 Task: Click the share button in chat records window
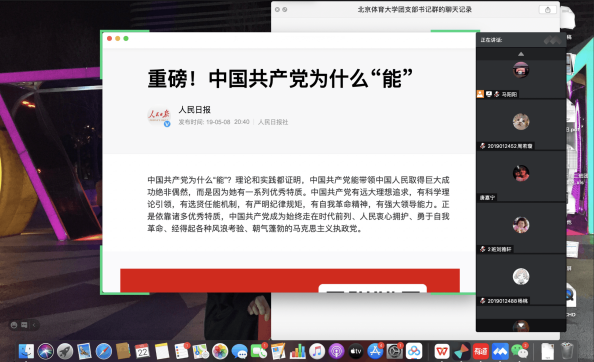547,10
